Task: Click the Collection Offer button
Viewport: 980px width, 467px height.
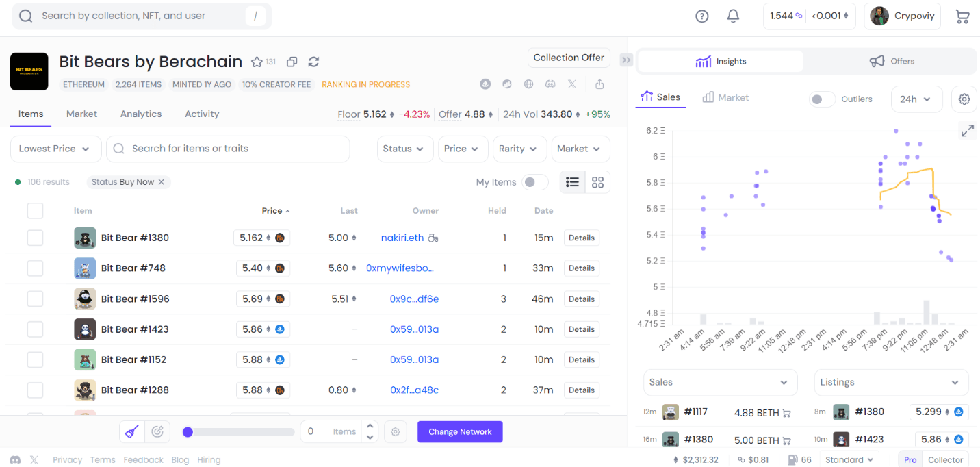Action: [569, 58]
